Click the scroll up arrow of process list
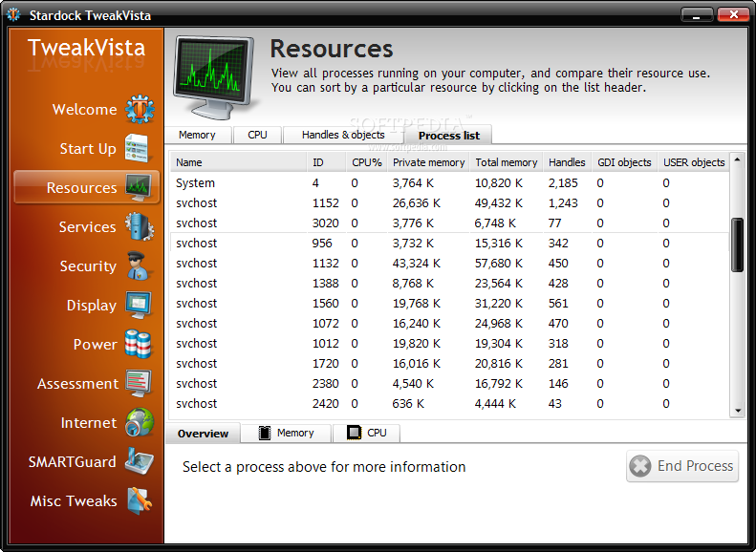 pos(737,159)
